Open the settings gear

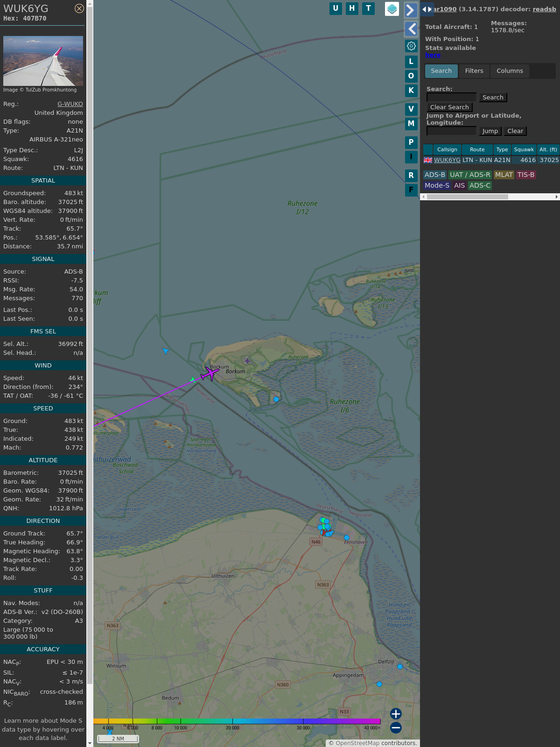pos(411,46)
